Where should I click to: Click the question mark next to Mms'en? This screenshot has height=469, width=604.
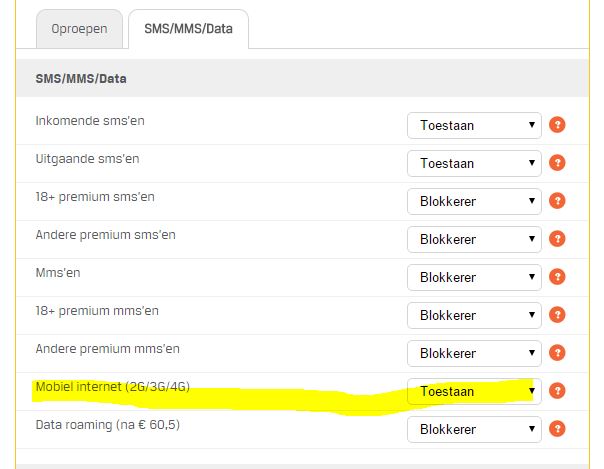coord(557,277)
